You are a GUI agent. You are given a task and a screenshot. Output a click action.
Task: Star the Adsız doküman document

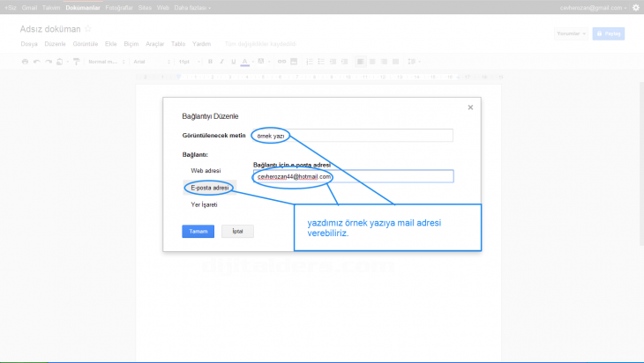87,29
